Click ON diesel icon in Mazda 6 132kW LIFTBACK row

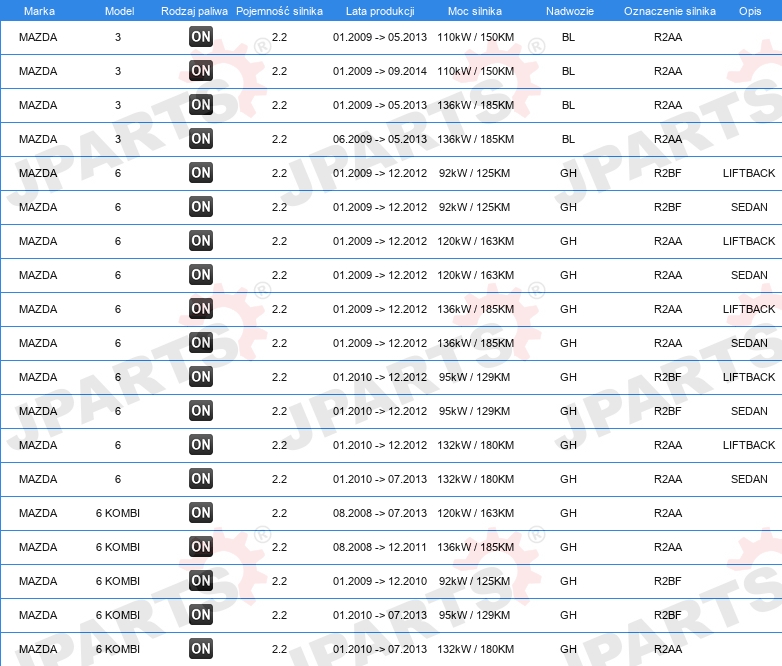point(201,444)
